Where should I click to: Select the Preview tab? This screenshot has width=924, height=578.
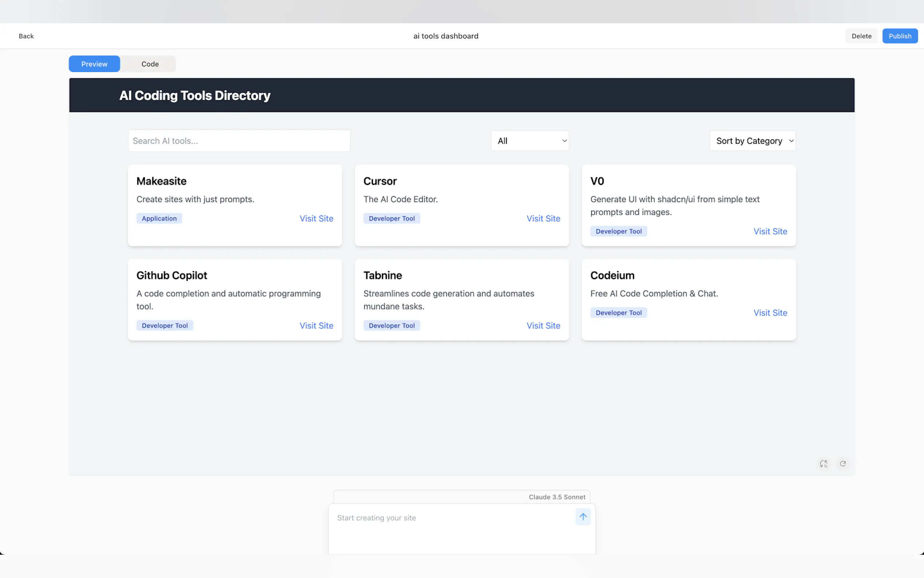[94, 64]
